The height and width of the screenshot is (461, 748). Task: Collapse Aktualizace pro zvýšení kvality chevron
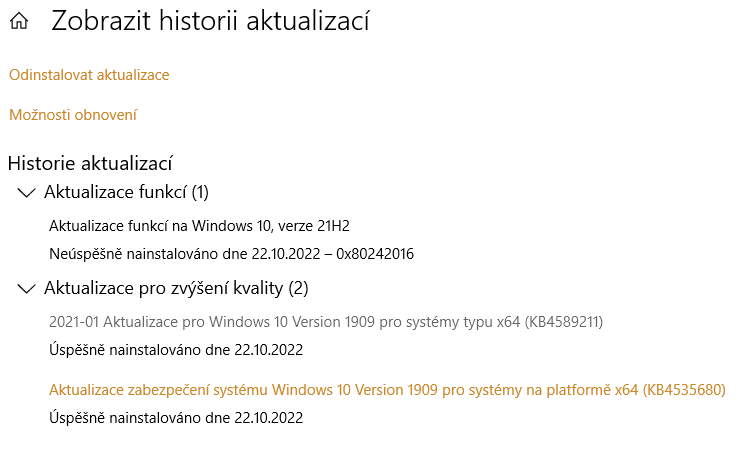(x=26, y=289)
